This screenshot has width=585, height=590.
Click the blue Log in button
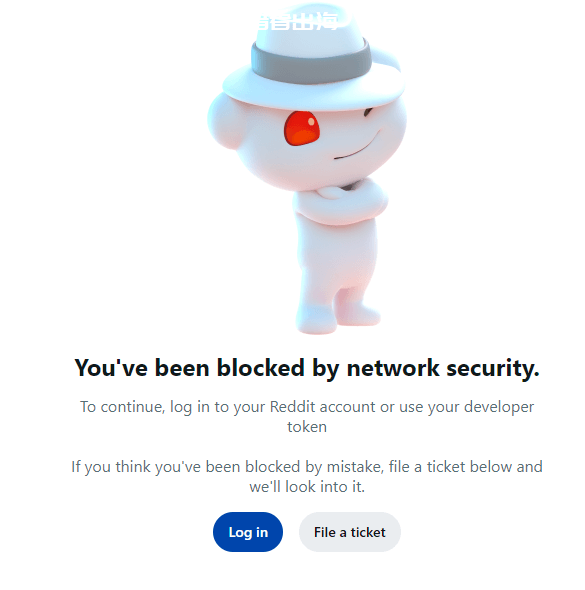tap(248, 532)
